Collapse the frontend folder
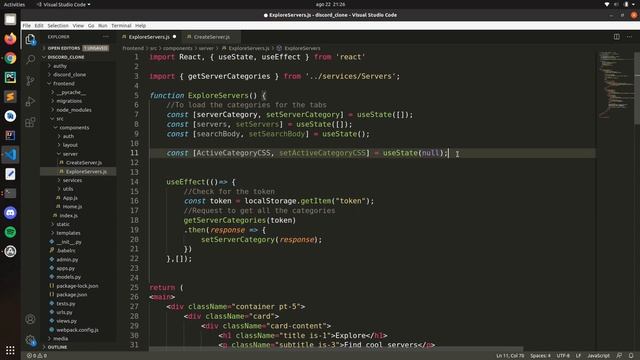The height and width of the screenshot is (360, 640). [64, 83]
